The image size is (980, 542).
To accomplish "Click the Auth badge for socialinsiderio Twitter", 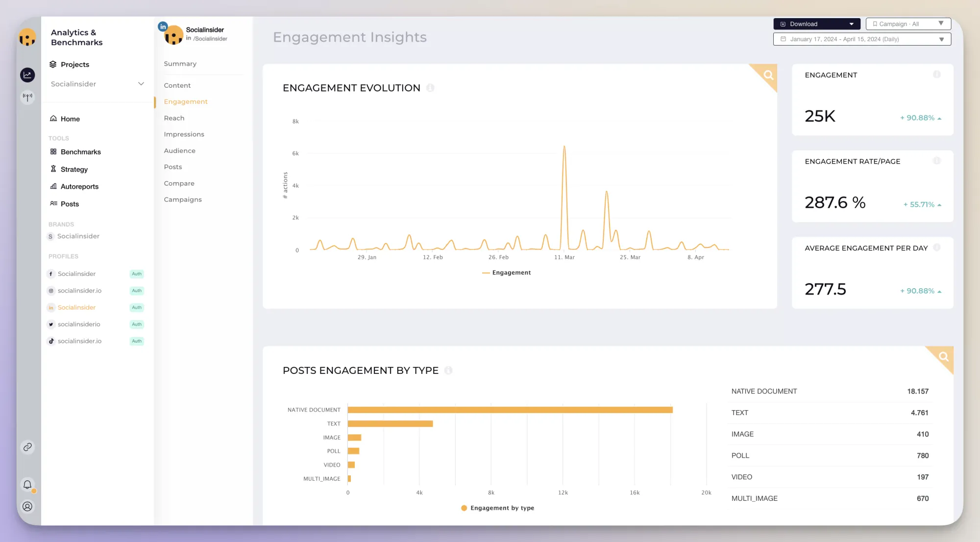I will pos(137,324).
